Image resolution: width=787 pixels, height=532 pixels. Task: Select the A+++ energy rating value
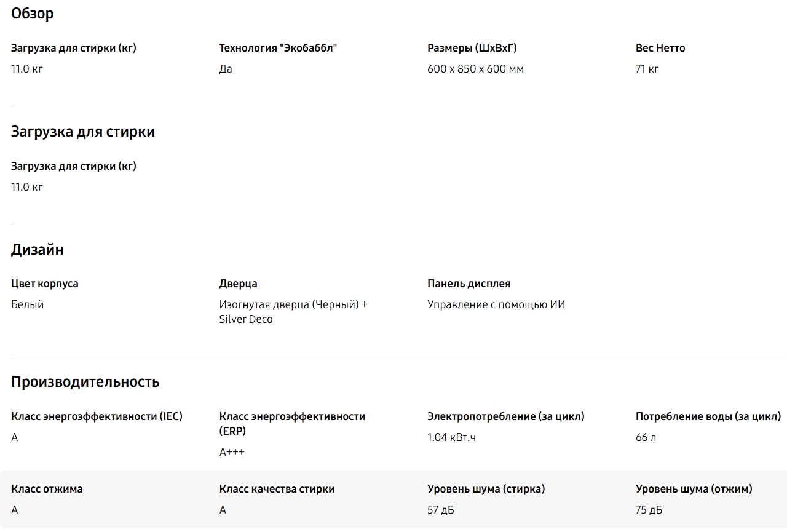(232, 452)
